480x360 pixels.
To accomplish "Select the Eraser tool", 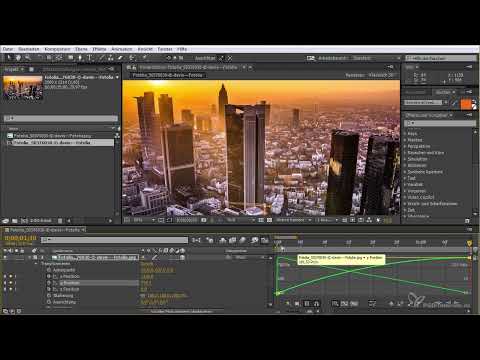I will [x=120, y=58].
